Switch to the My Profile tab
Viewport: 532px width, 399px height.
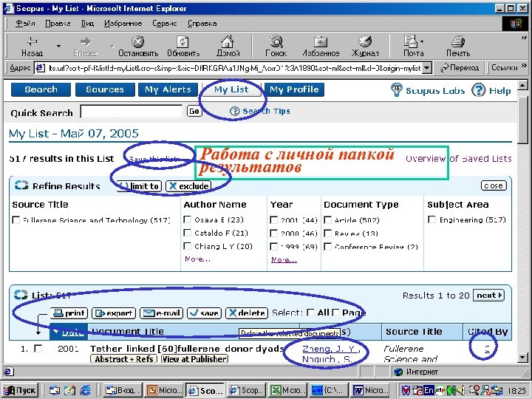pyautogui.click(x=294, y=89)
